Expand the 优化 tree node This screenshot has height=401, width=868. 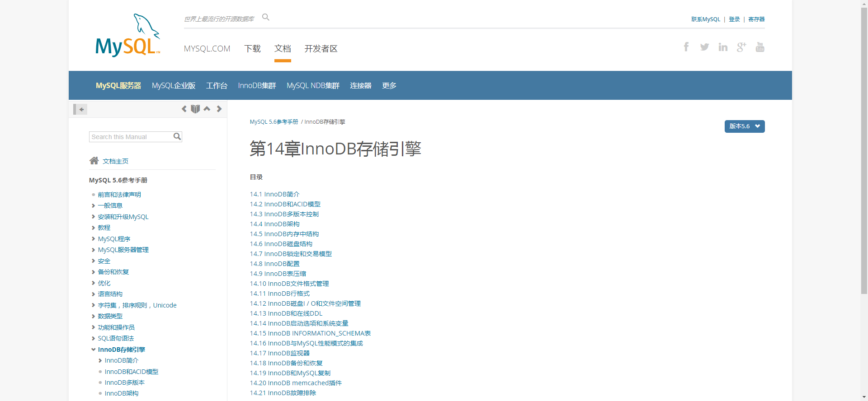(93, 283)
